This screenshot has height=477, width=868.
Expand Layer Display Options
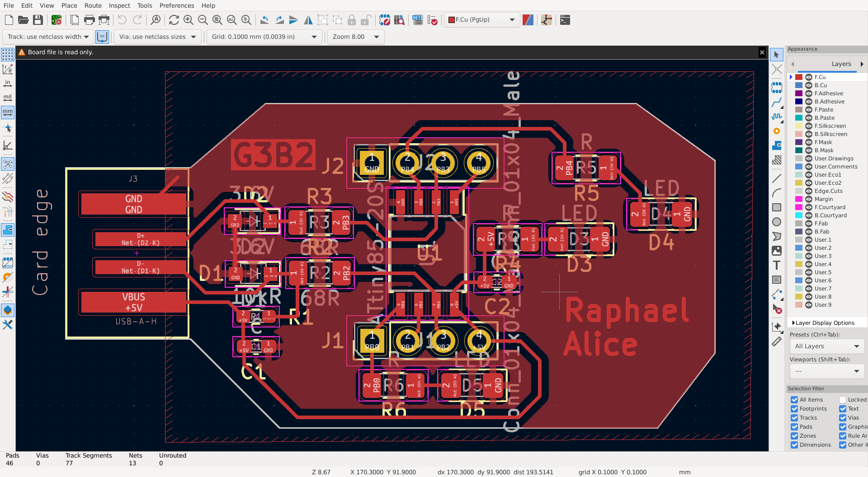point(823,323)
